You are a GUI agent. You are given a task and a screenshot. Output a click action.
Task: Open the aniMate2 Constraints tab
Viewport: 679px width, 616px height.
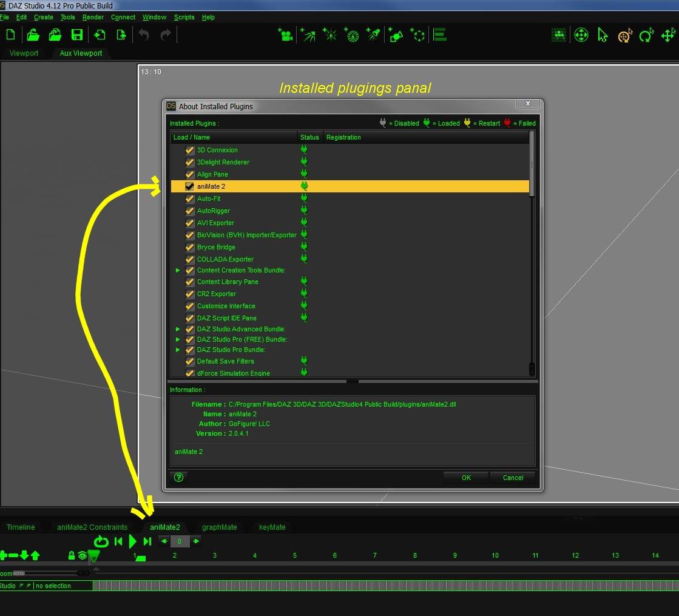point(92,527)
